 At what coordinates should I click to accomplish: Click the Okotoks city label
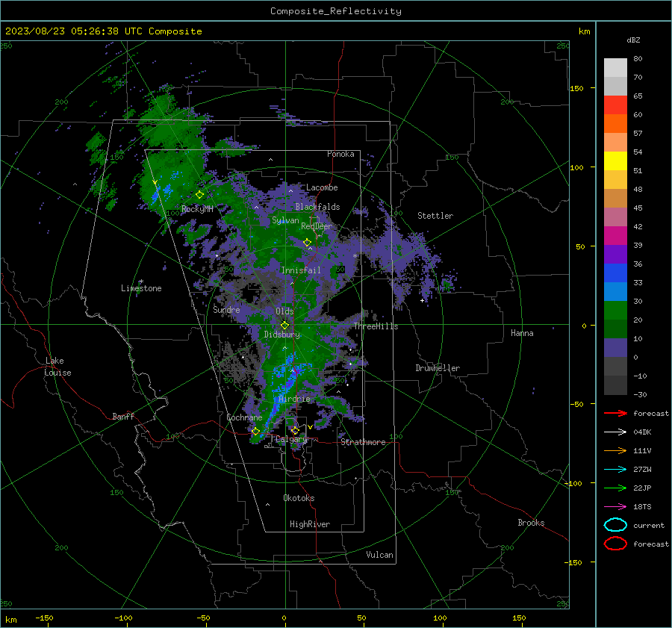(299, 498)
